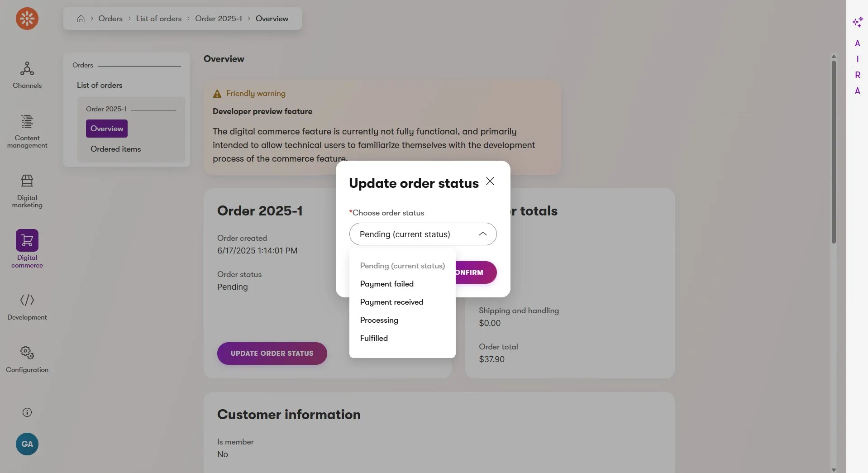Open the GA user avatar menu
This screenshot has width=868, height=473.
click(27, 444)
